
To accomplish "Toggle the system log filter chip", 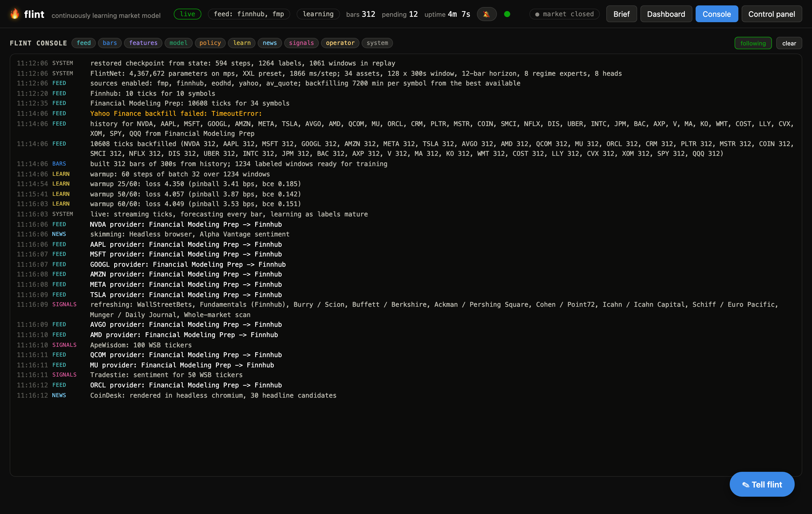I will coord(377,43).
